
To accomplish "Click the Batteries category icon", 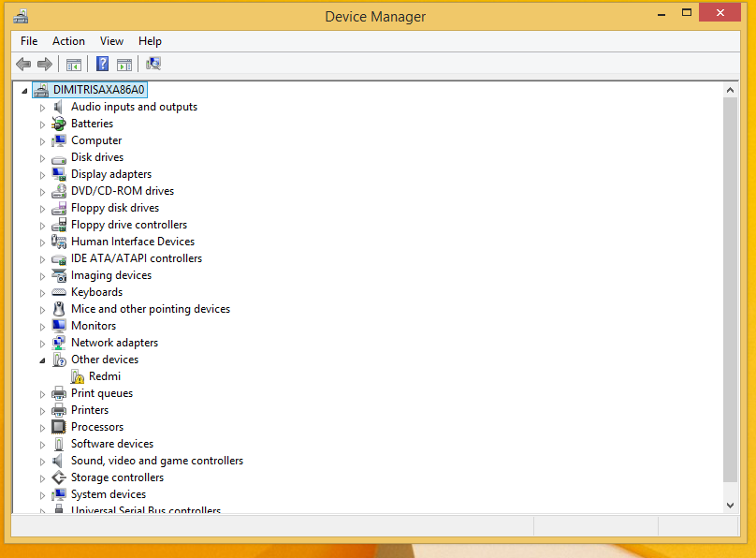I will pyautogui.click(x=59, y=124).
